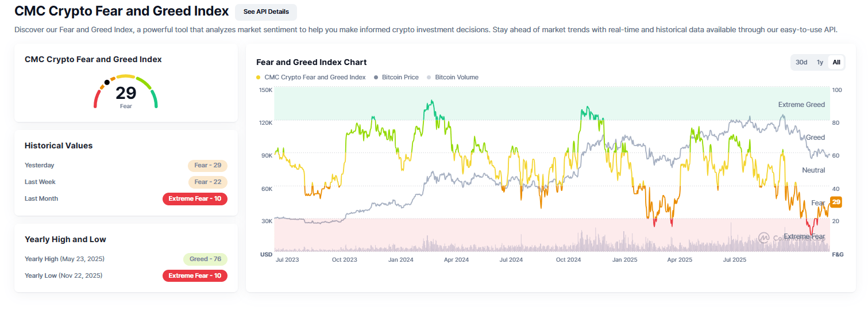Click the gray Bitcoin Price legend dot

point(376,77)
